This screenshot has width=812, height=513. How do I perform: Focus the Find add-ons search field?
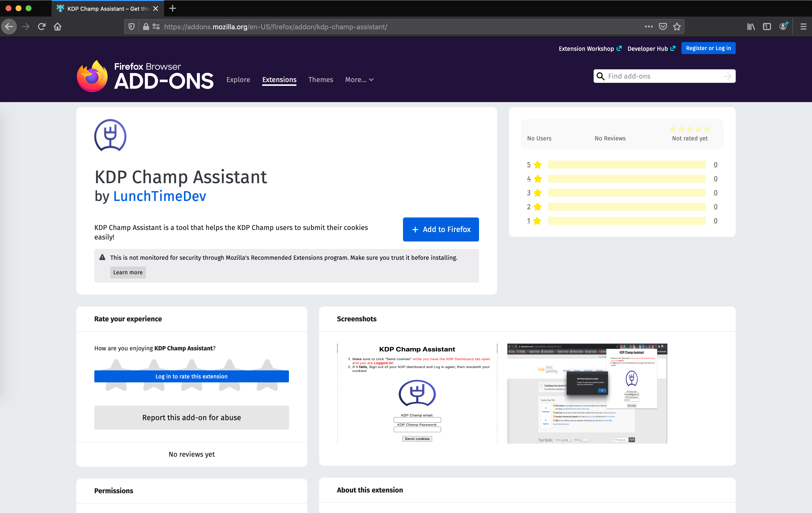point(664,76)
